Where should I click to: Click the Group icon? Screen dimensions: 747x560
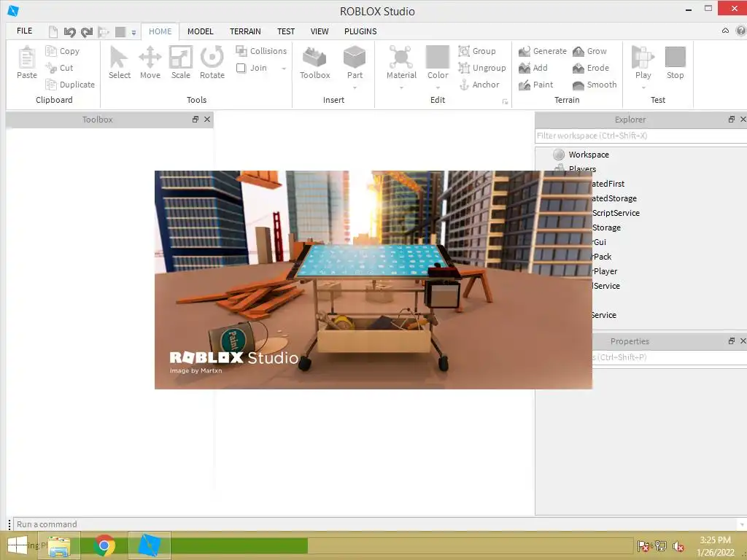click(464, 51)
